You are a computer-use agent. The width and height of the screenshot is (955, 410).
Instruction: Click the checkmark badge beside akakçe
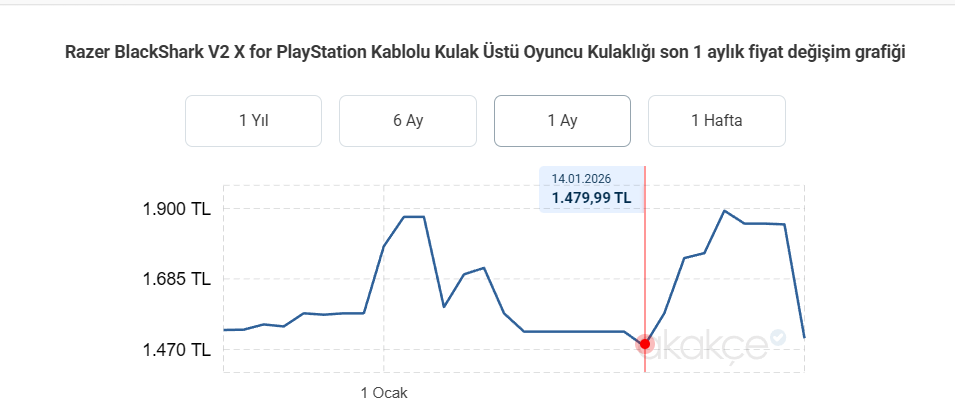click(x=778, y=337)
